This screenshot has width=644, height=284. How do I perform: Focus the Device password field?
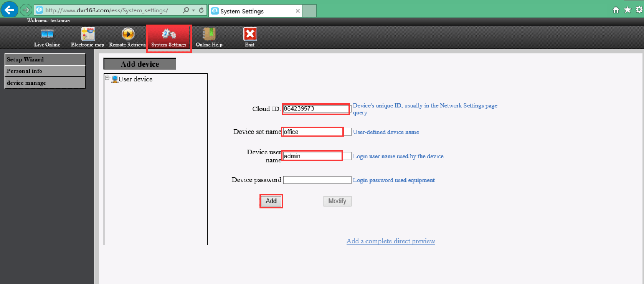coord(317,180)
